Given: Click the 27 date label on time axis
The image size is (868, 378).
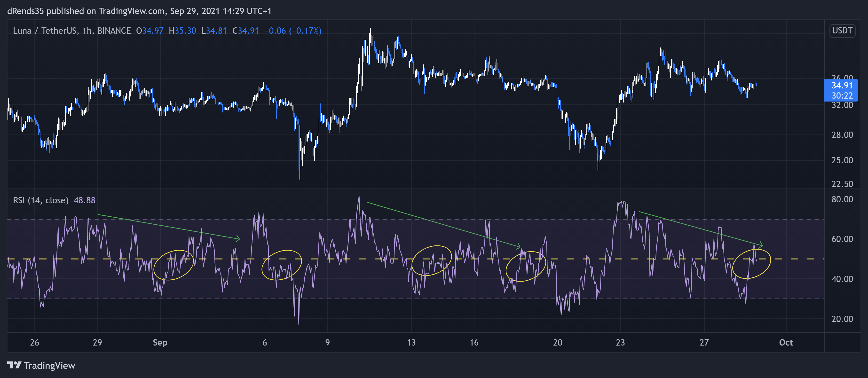Looking at the screenshot, I should tap(704, 343).
